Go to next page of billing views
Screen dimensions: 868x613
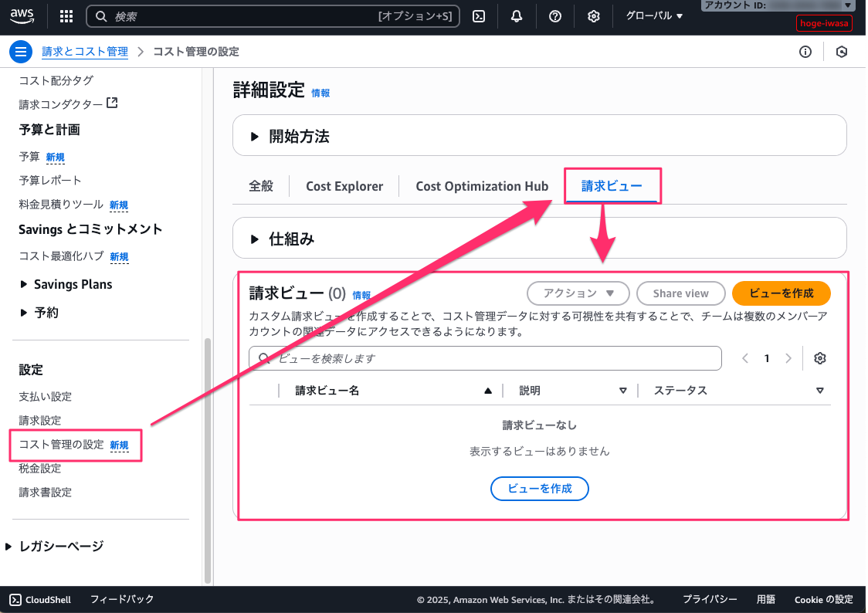[x=788, y=358]
